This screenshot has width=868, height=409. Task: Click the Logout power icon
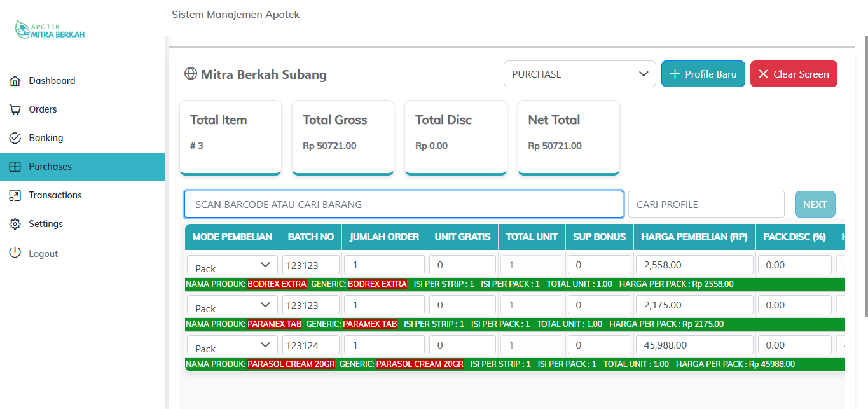click(15, 253)
